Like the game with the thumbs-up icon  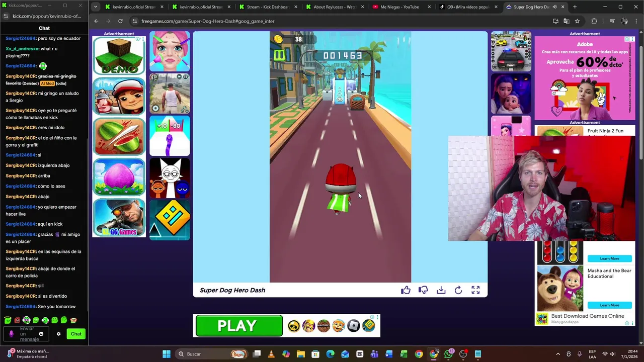[x=406, y=290]
